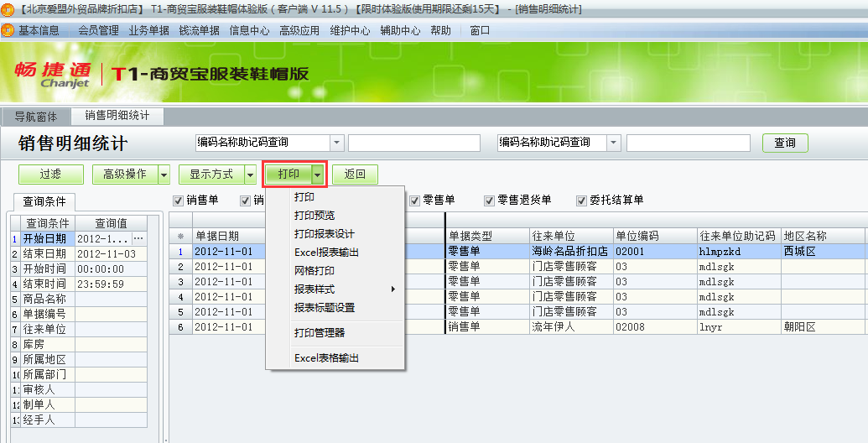Screen dimensions: 868x443
Task: Choose 报表标题设置 menu entry
Action: (335, 308)
